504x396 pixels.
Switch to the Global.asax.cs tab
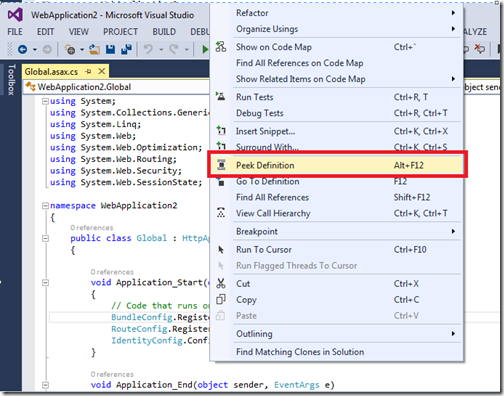[x=51, y=72]
